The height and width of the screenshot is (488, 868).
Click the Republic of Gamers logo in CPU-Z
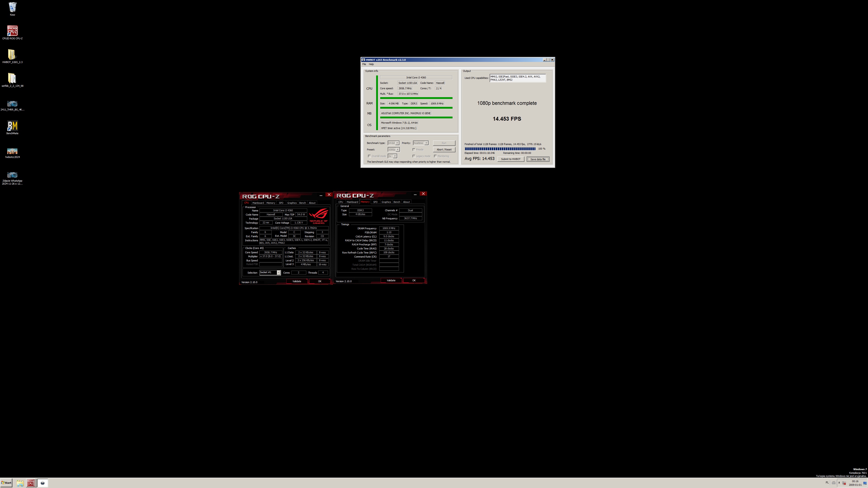click(318, 216)
